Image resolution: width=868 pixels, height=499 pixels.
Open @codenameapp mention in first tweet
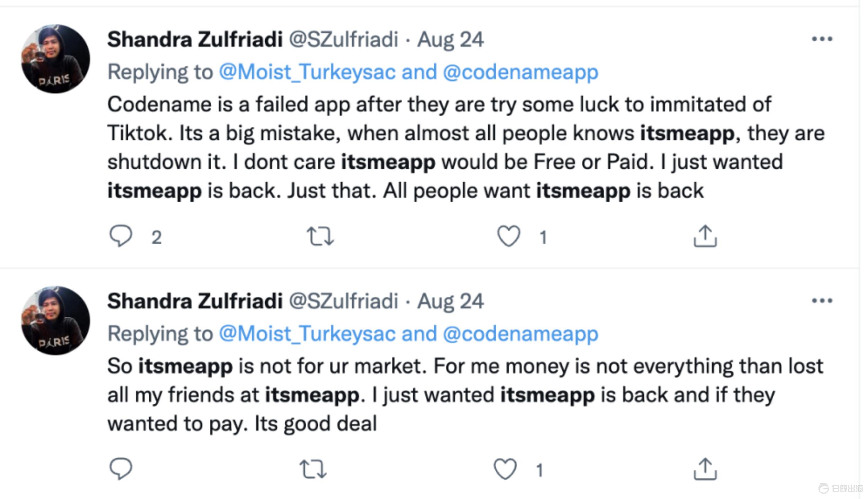pyautogui.click(x=521, y=72)
